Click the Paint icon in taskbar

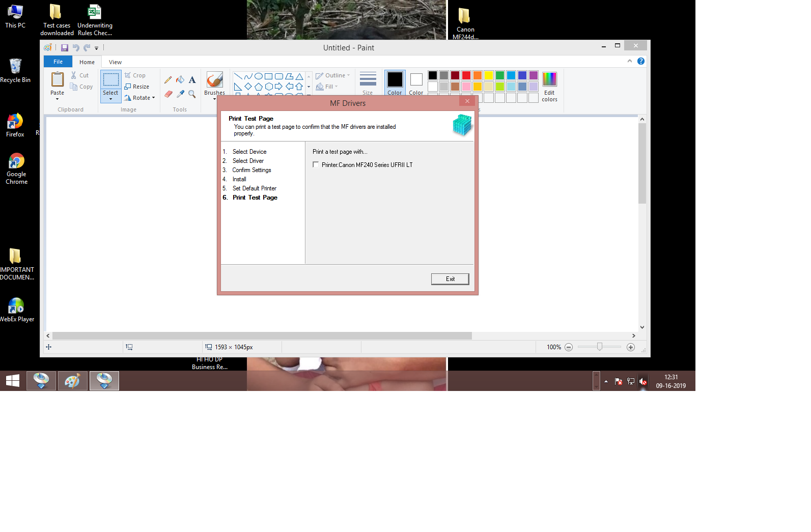point(73,381)
